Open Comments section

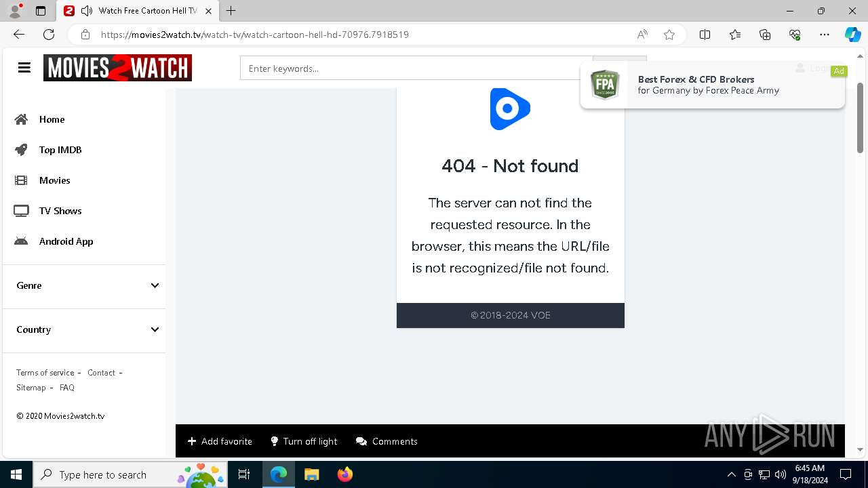(387, 441)
